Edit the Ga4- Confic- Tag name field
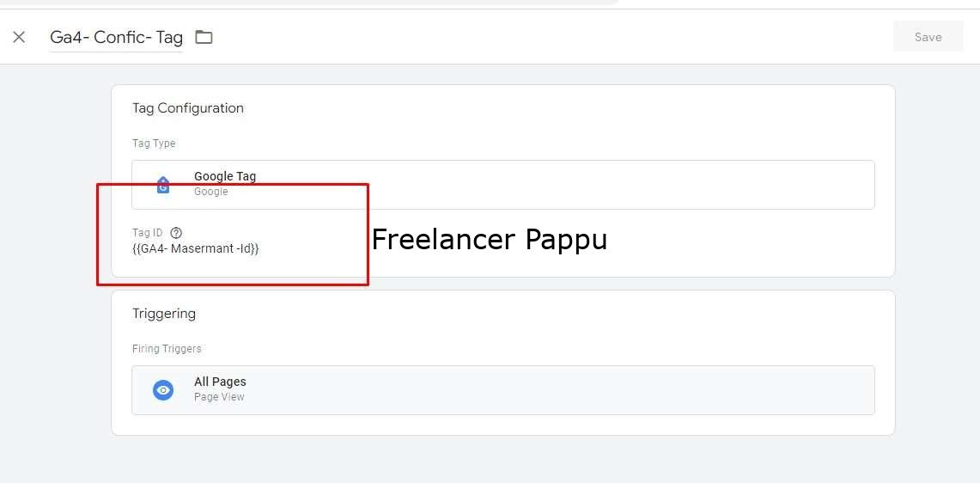 click(x=116, y=38)
